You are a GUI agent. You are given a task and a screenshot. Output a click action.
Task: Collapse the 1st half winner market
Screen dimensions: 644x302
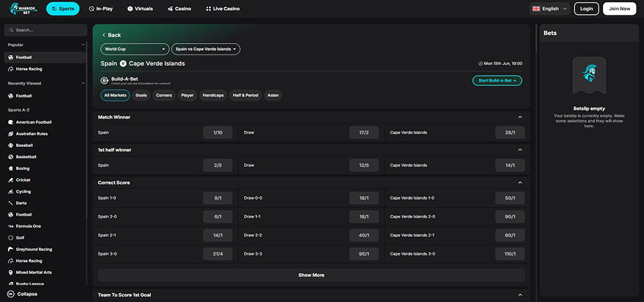point(520,150)
